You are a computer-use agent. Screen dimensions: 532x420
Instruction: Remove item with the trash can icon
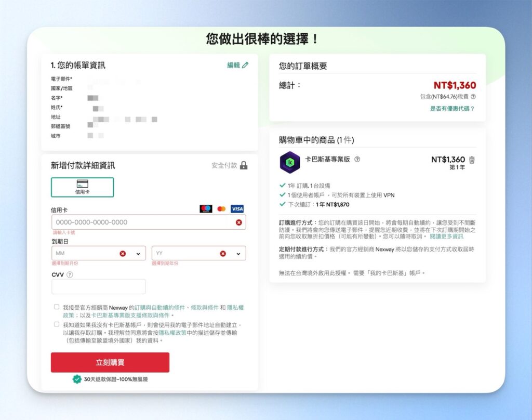click(x=472, y=160)
